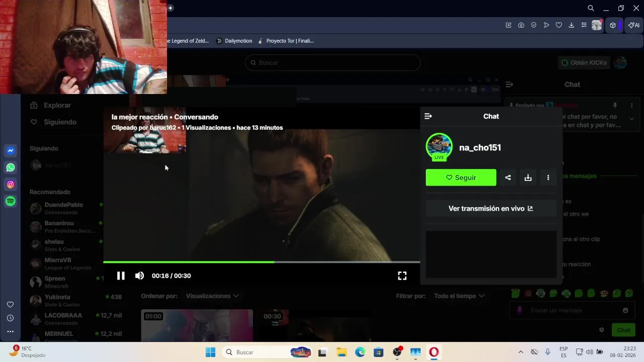The width and height of the screenshot is (644, 362).
Task: Open Dailymotion bookmark
Action: pyautogui.click(x=234, y=41)
